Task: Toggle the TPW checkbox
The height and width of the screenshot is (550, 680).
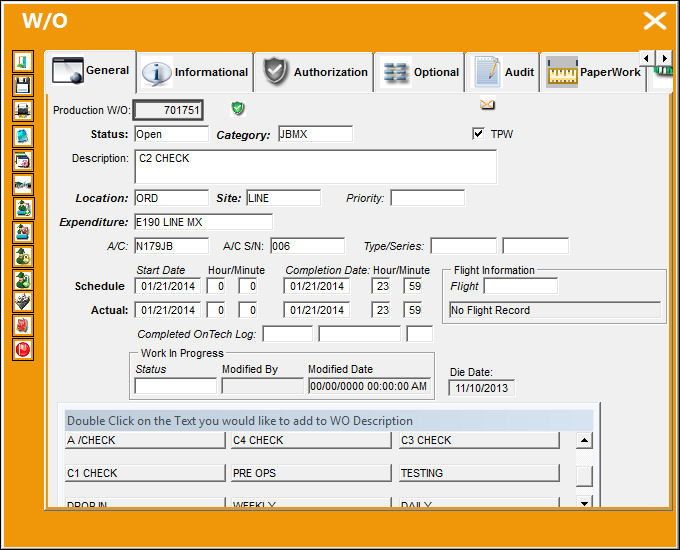Action: [x=478, y=134]
